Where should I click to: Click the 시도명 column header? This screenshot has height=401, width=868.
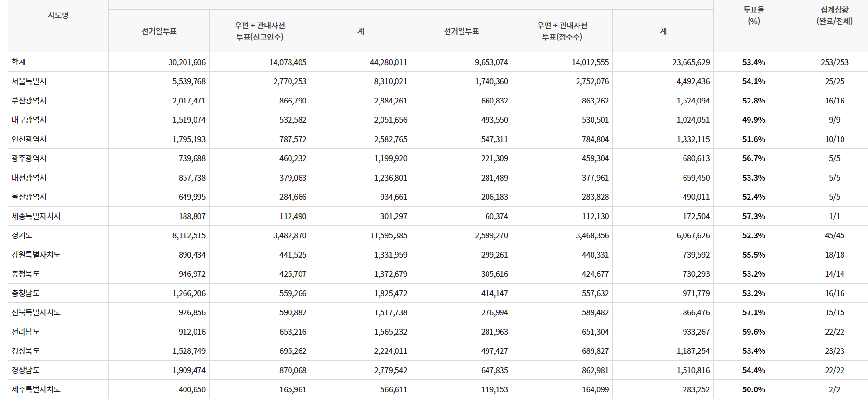58,15
